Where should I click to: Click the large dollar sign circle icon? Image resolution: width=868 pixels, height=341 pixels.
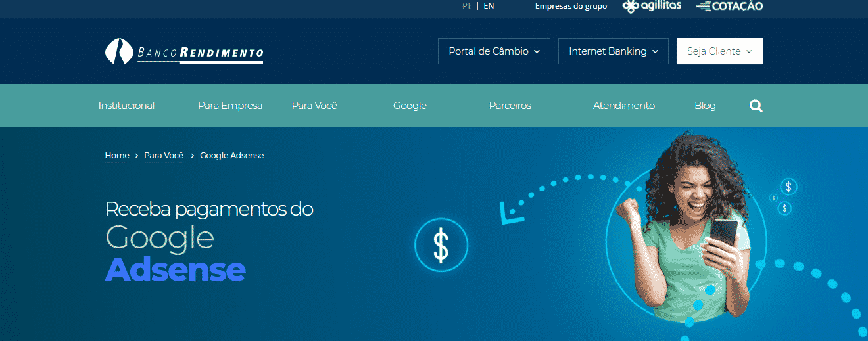tap(441, 245)
